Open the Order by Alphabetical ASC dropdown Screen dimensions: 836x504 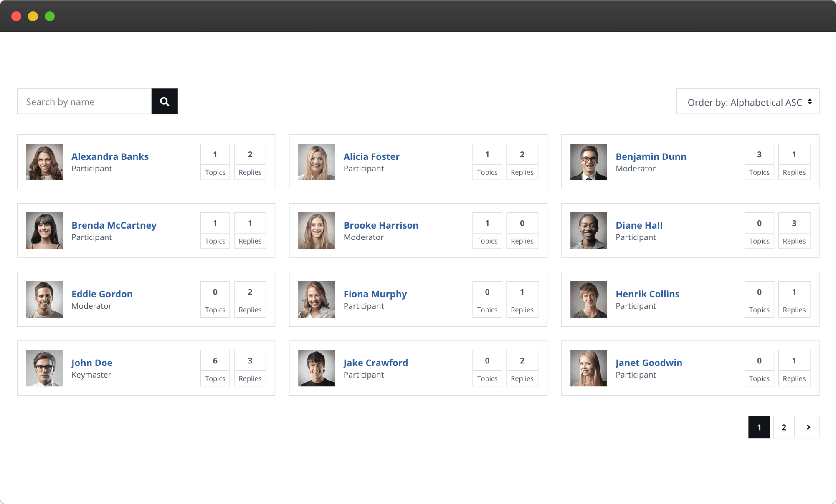tap(747, 101)
